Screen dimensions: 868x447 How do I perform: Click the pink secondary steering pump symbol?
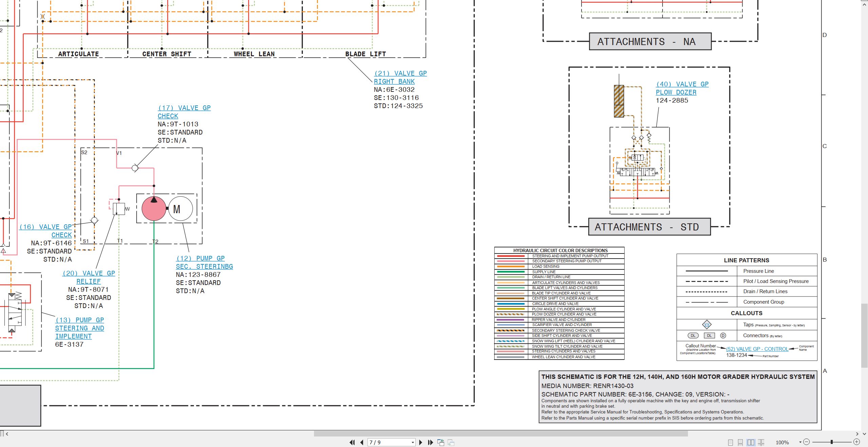154,209
